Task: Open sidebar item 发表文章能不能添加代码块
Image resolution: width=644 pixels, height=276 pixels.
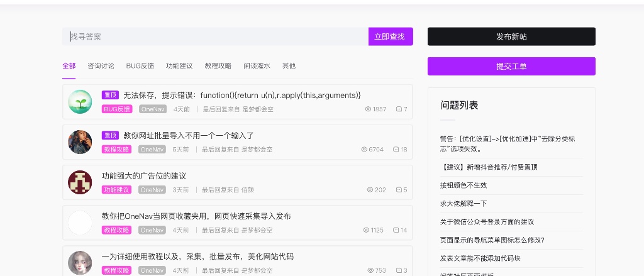Action: [480, 258]
